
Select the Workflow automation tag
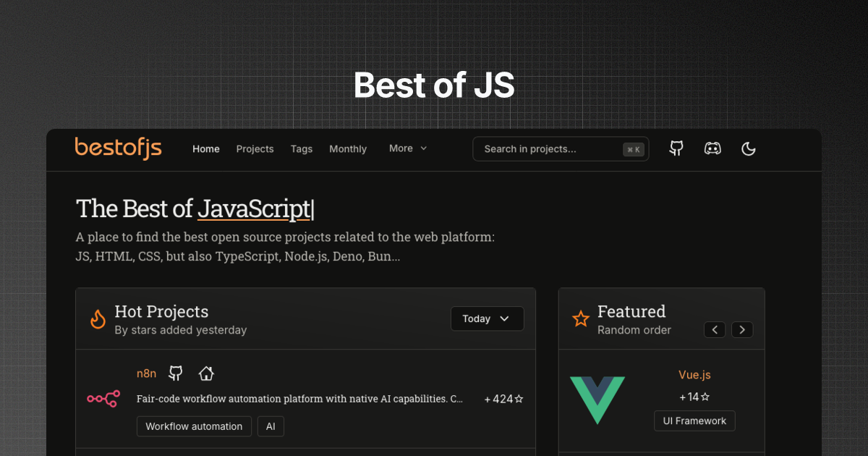point(194,426)
